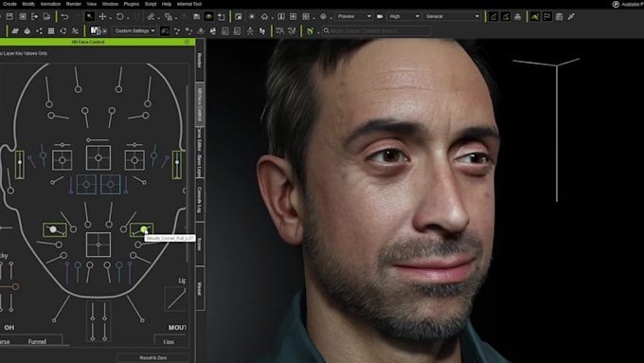Image resolution: width=644 pixels, height=363 pixels.
Task: Switch to the Console Log side tab
Action: click(x=200, y=200)
